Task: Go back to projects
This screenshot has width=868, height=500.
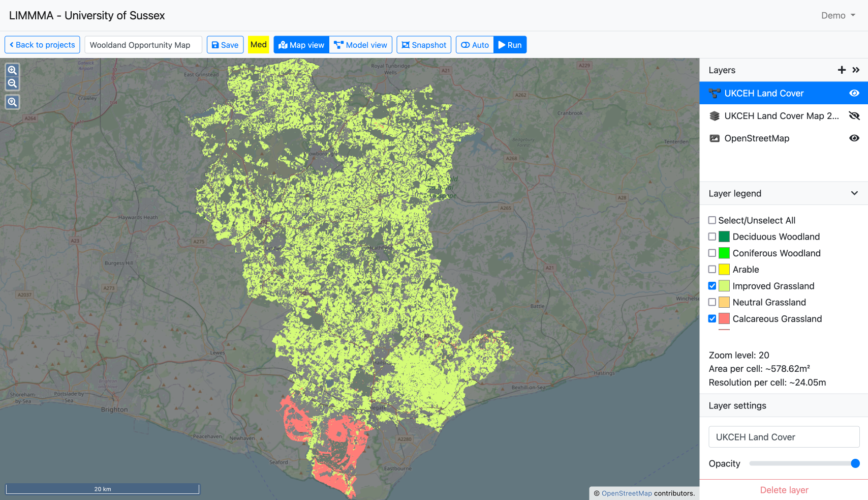Action: point(42,45)
